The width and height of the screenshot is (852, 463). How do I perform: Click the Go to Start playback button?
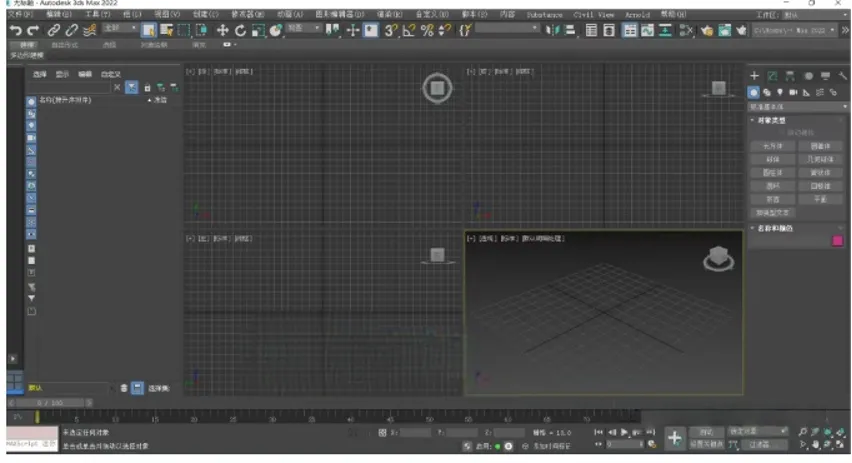click(598, 433)
